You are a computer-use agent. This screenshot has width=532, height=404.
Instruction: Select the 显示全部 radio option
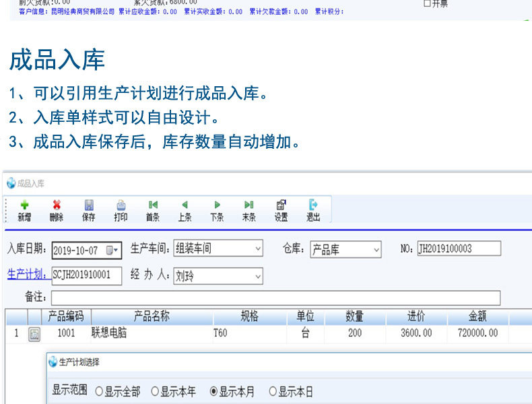(99, 392)
